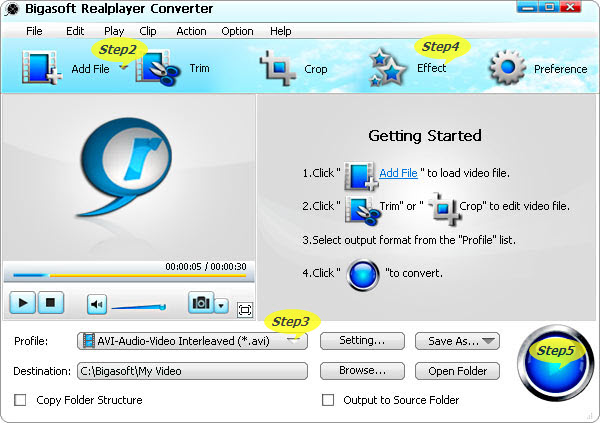Open the File menu
This screenshot has width=600, height=423.
[x=34, y=31]
